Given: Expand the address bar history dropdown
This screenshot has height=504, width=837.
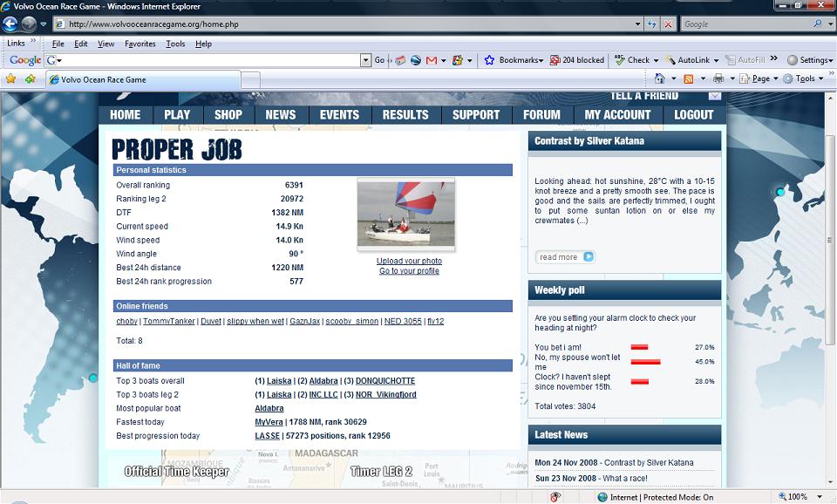Looking at the screenshot, I should [637, 24].
